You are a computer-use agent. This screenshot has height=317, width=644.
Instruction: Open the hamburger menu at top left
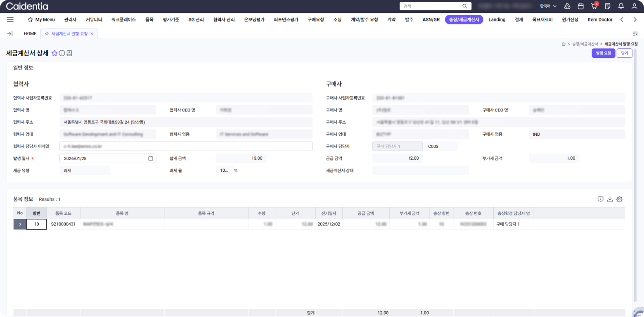10,19
